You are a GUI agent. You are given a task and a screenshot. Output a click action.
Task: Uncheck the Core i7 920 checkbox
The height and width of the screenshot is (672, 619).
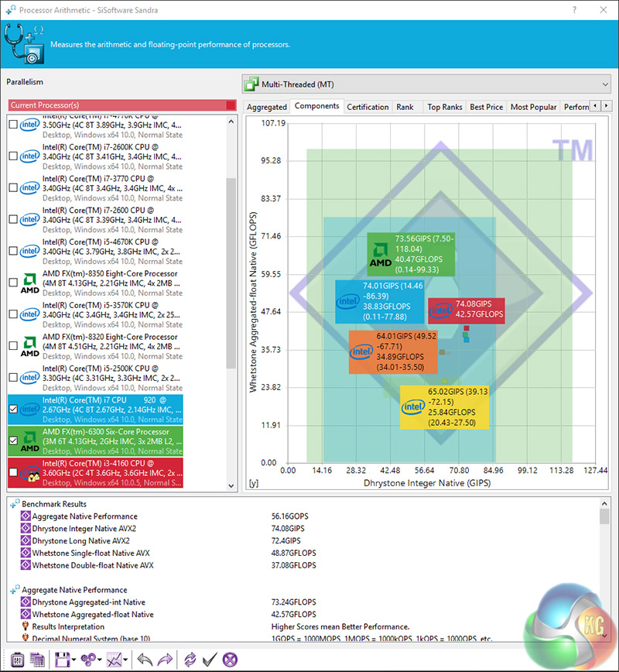pyautogui.click(x=13, y=410)
